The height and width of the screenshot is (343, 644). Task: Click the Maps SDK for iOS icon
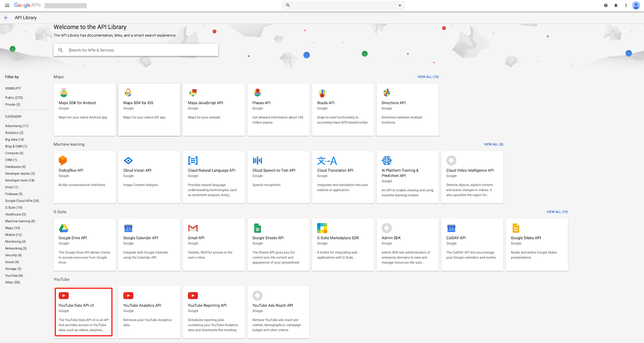(128, 93)
